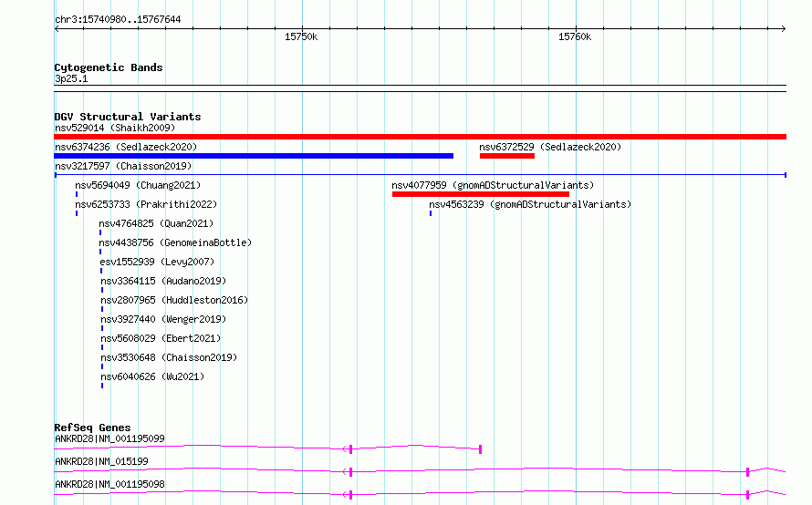Image resolution: width=812 pixels, height=505 pixels.
Task: Click variant label nsv3927440 (Wenger2019)
Action: pos(163,319)
